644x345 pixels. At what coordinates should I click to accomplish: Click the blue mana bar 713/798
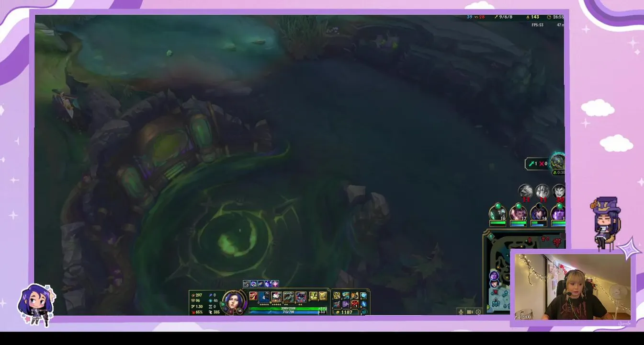coord(288,312)
